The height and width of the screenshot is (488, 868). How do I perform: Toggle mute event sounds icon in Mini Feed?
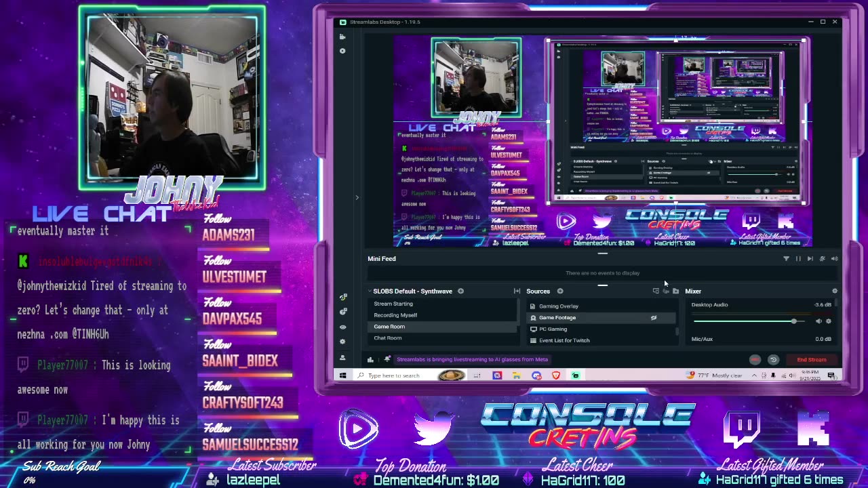(x=823, y=259)
